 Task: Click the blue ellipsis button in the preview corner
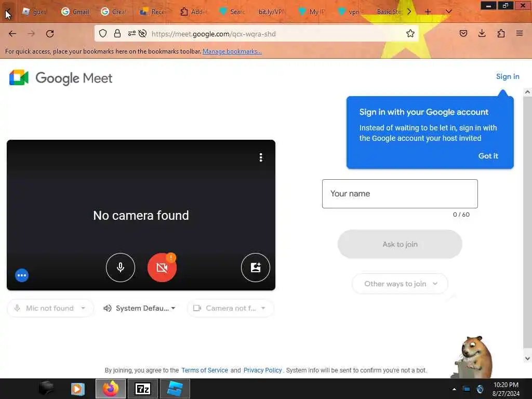22,275
